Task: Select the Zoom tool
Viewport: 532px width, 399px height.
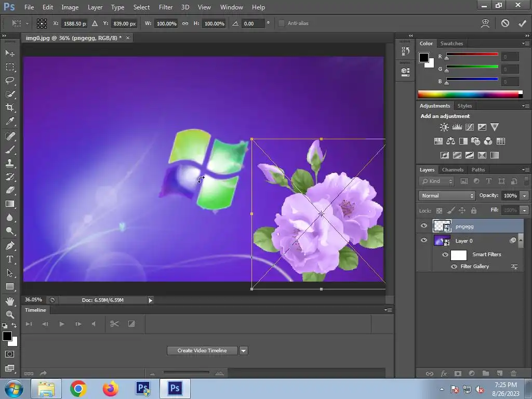Action: click(x=10, y=314)
